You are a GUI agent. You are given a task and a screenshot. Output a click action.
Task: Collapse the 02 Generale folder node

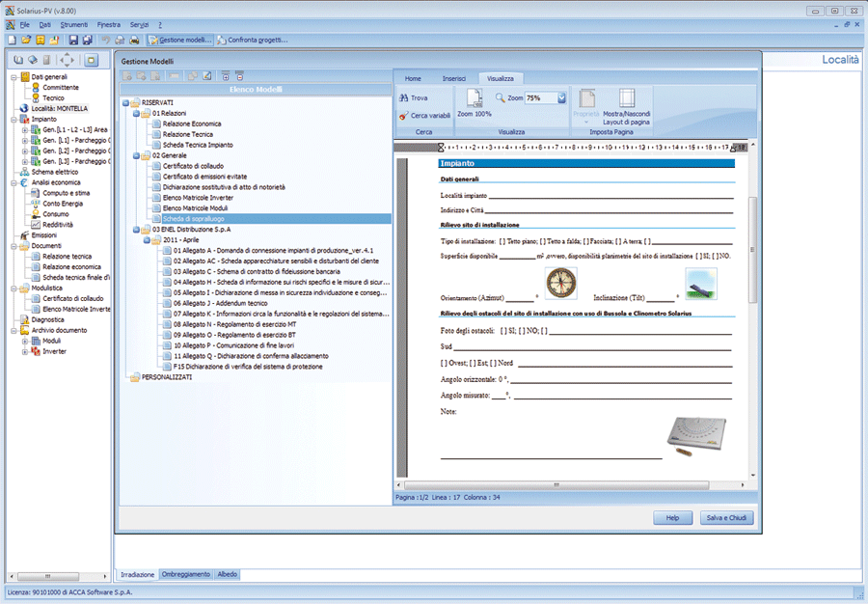136,155
